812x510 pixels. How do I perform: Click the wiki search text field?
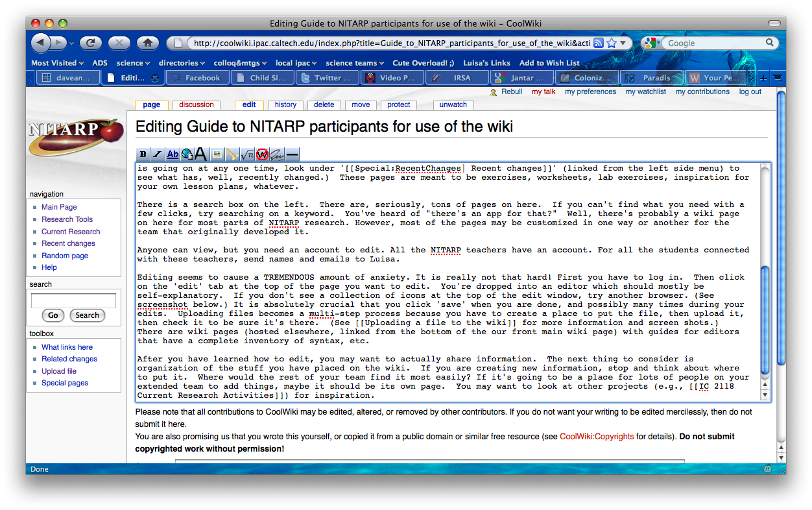[73, 301]
